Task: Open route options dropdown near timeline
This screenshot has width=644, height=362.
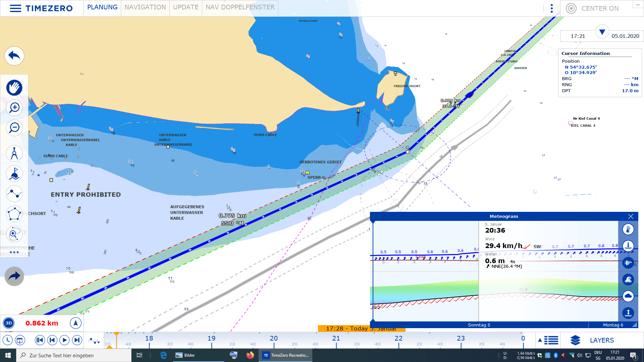Action: (94, 341)
